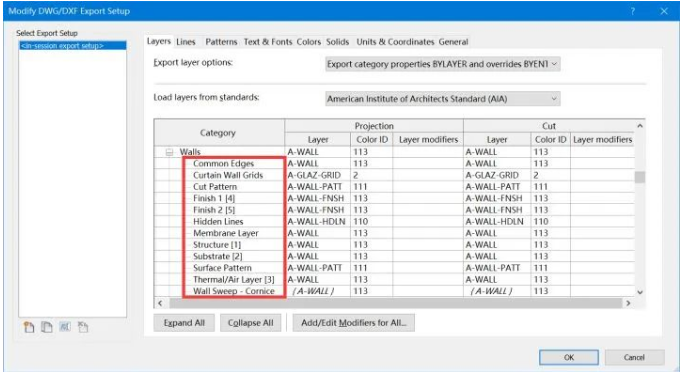Image resolution: width=680 pixels, height=372 pixels.
Task: Select the Thermal/Air Layer [3] subcategory row
Action: point(394,280)
